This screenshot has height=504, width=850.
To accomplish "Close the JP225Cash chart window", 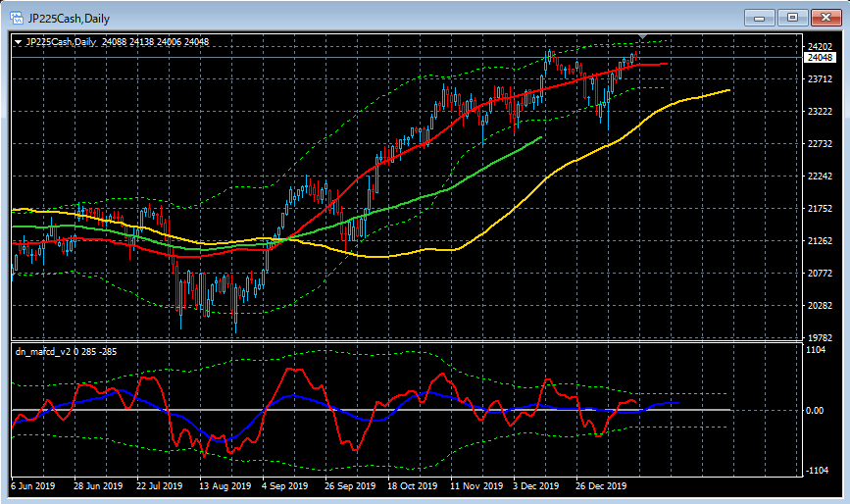I will (825, 18).
